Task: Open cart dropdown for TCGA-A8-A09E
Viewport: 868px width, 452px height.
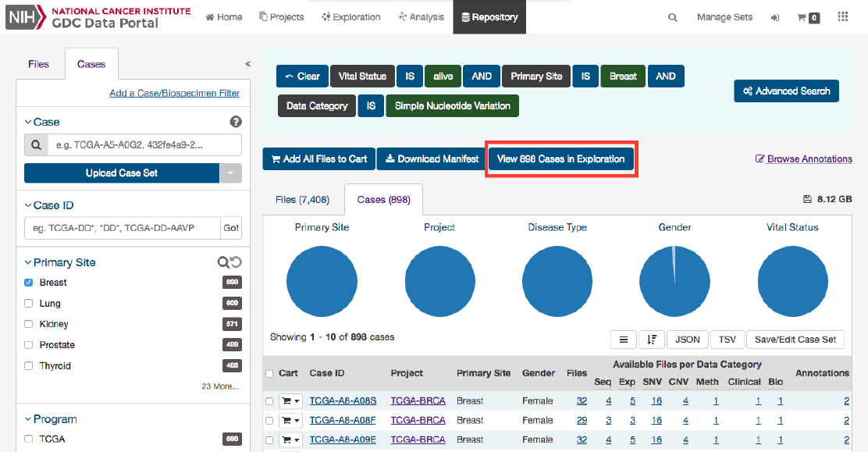Action: tap(290, 440)
